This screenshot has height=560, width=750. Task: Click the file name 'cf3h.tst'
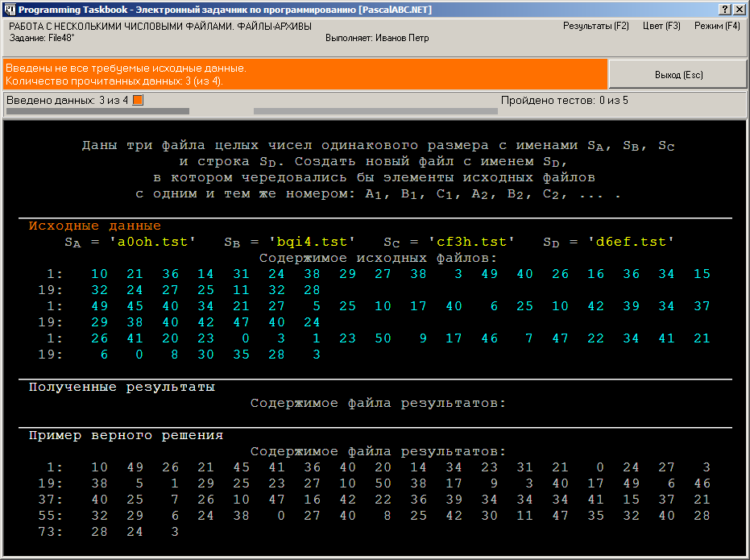[x=471, y=242]
